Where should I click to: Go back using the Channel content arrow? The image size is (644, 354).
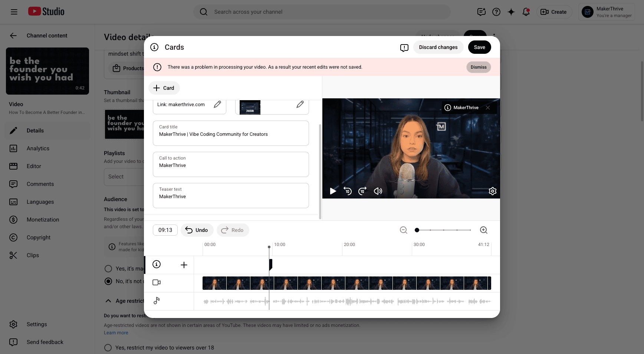click(x=13, y=36)
